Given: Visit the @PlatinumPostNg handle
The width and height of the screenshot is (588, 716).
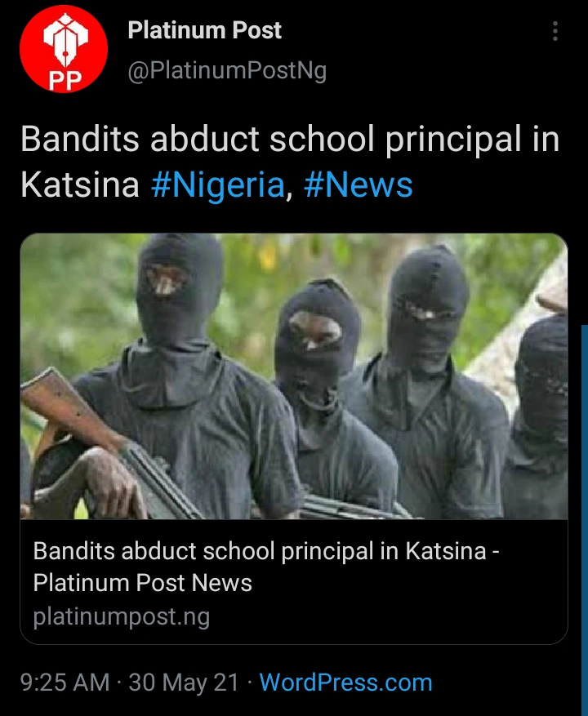Looking at the screenshot, I should (x=227, y=71).
